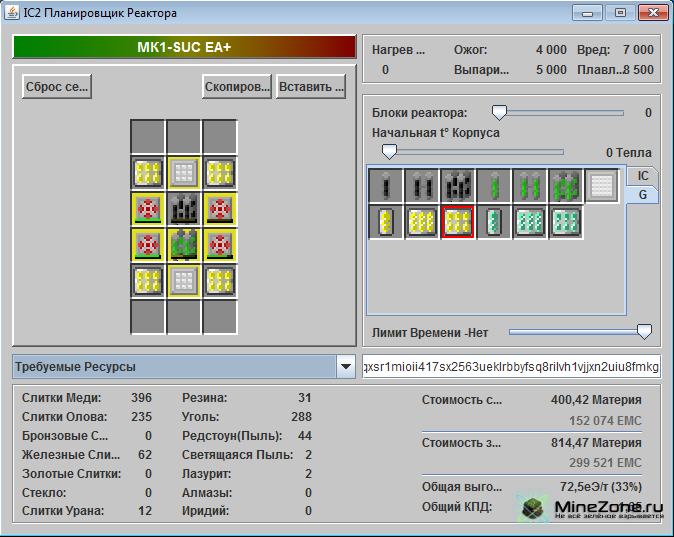The width and height of the screenshot is (674, 537).
Task: Click the Скопиров... copy button
Action: (x=237, y=86)
